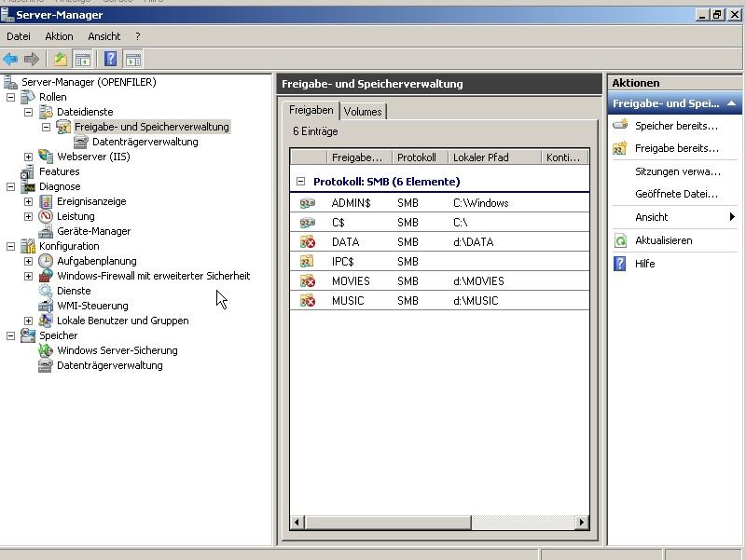
Task: Click the Leistung performance icon
Action: (x=46, y=216)
